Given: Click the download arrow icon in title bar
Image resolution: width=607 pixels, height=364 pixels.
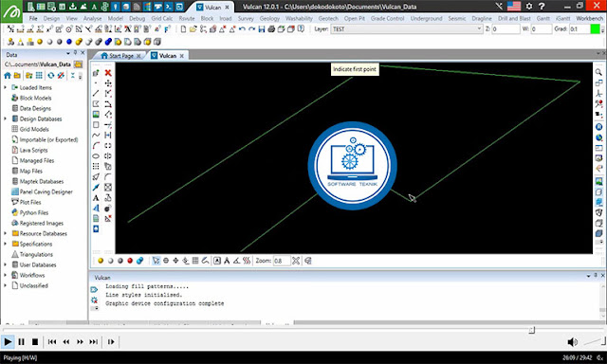Looking at the screenshot, I should (x=72, y=7).
